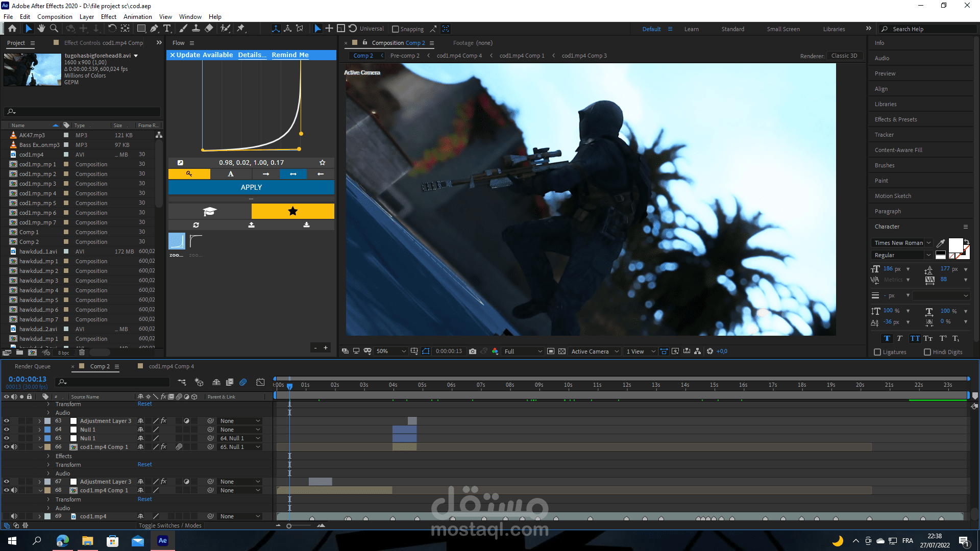Select the Pen tool
Viewport: 980px width, 551px height.
(x=154, y=29)
